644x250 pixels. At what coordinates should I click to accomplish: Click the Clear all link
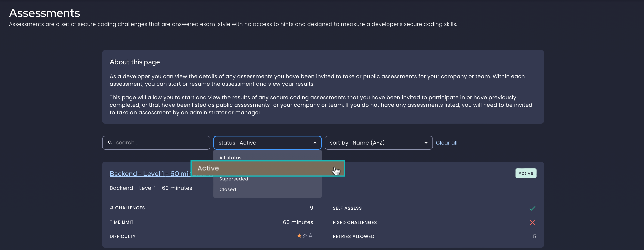tap(447, 142)
